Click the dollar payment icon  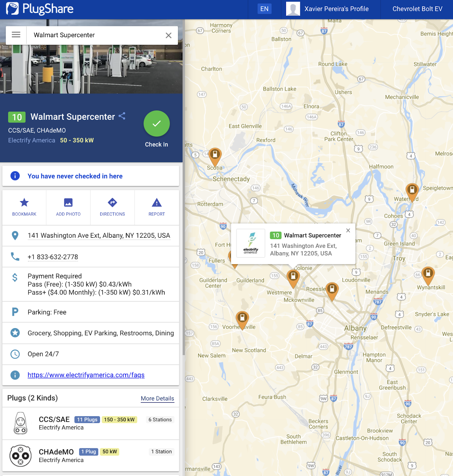pyautogui.click(x=15, y=278)
